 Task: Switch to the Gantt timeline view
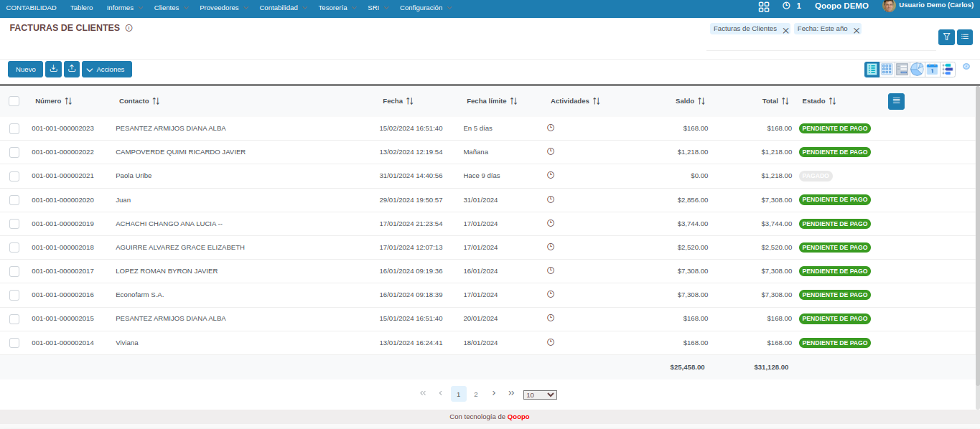pos(948,70)
